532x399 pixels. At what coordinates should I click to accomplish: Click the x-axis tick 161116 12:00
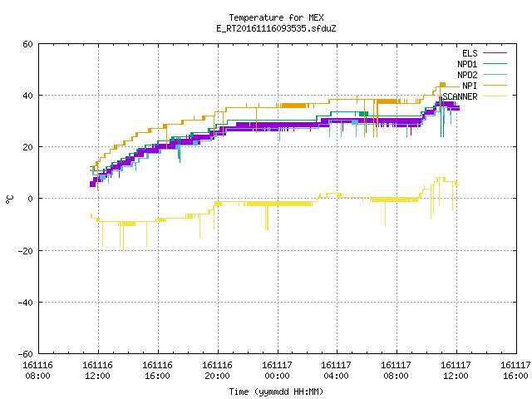click(98, 371)
